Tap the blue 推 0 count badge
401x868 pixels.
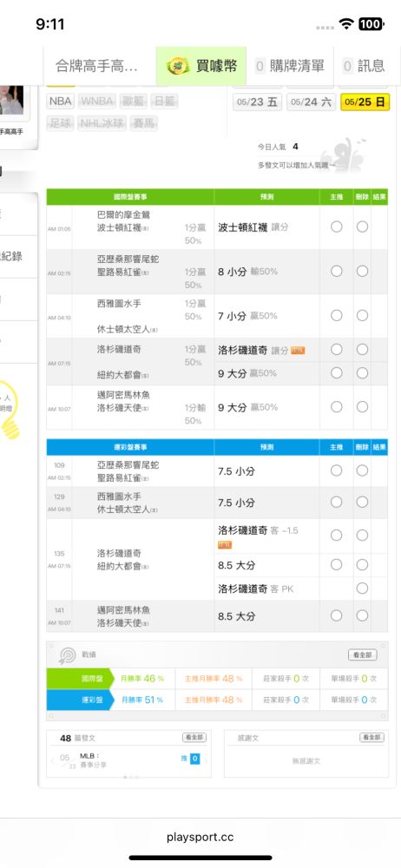click(x=194, y=759)
